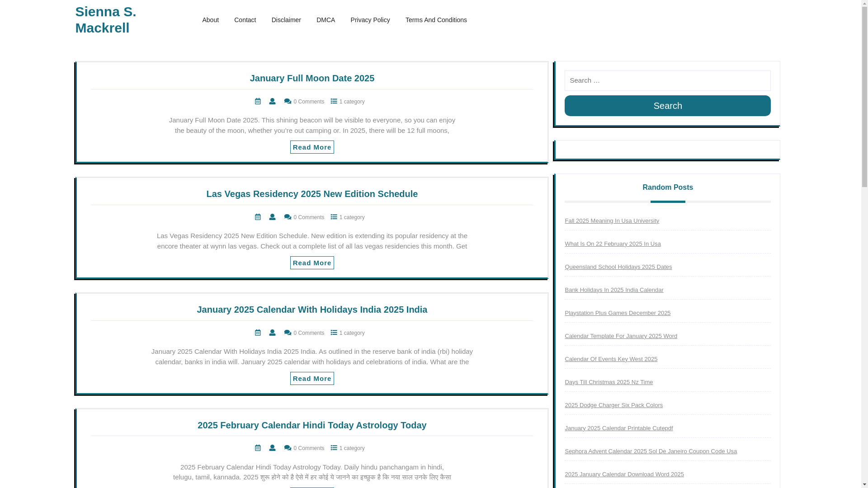Viewport: 868px width, 488px height.
Task: Open 2025 February Calendar Hindi Today Astrology title
Action: coord(312,425)
